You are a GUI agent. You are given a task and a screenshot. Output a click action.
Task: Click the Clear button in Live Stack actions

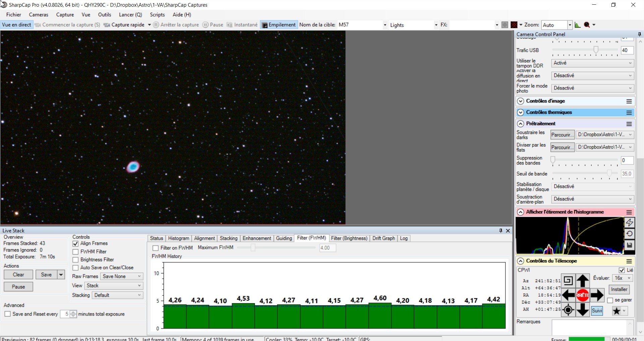tap(18, 275)
